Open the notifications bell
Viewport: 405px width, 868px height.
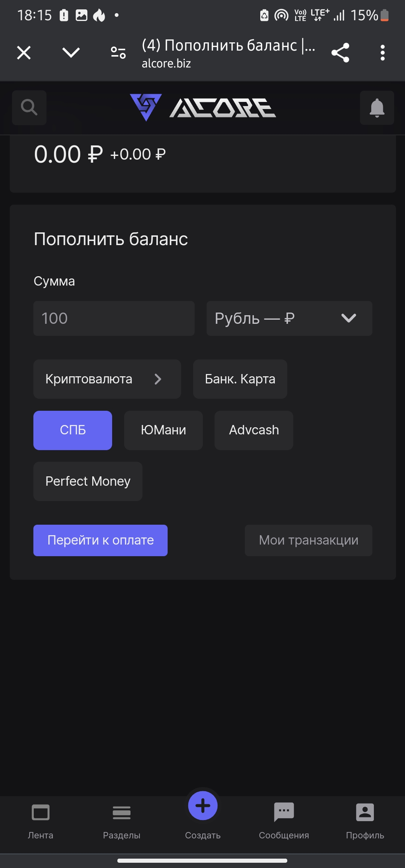pos(377,108)
